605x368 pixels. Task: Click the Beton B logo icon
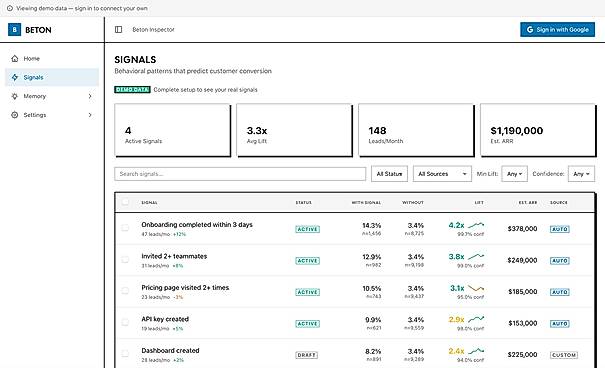point(14,30)
